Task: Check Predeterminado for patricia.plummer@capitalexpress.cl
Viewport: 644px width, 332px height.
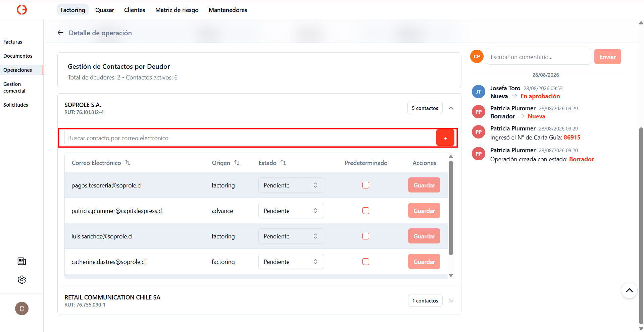Action: pos(366,211)
